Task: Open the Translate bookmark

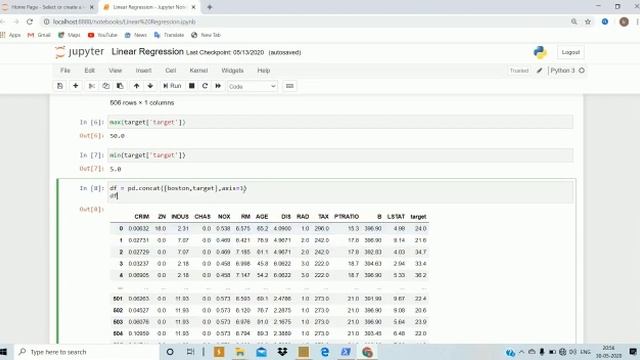Action: (x=169, y=35)
